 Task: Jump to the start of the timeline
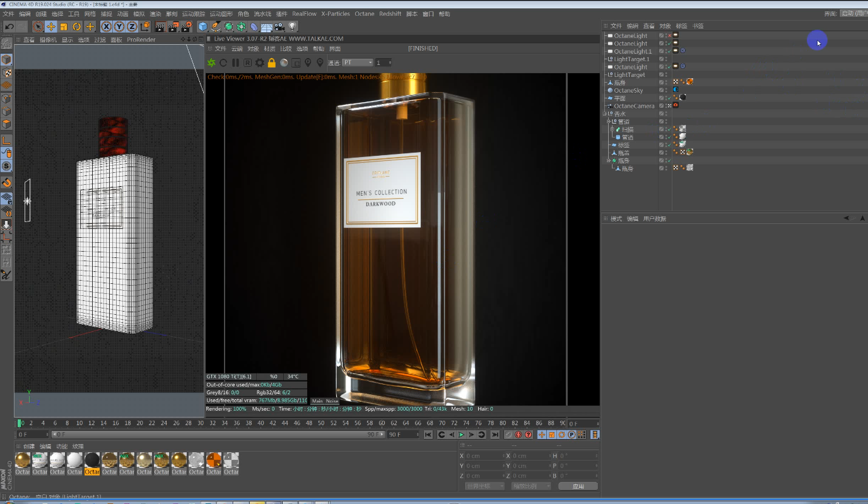tap(428, 435)
